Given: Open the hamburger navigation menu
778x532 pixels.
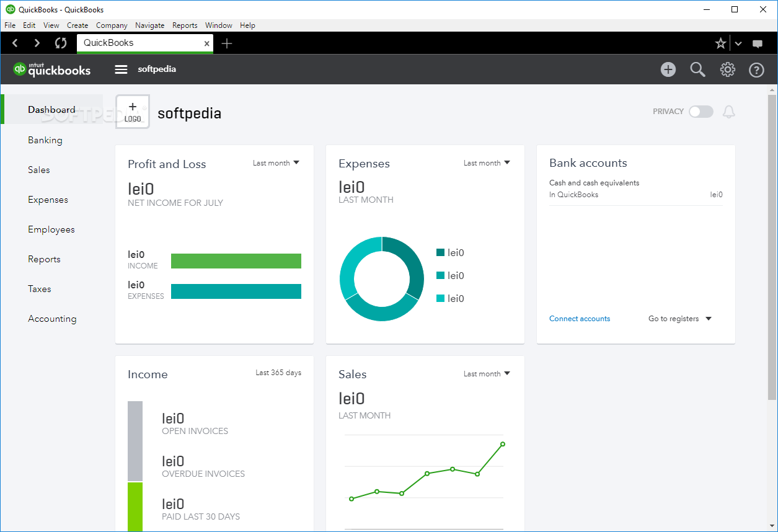Looking at the screenshot, I should click(x=120, y=69).
